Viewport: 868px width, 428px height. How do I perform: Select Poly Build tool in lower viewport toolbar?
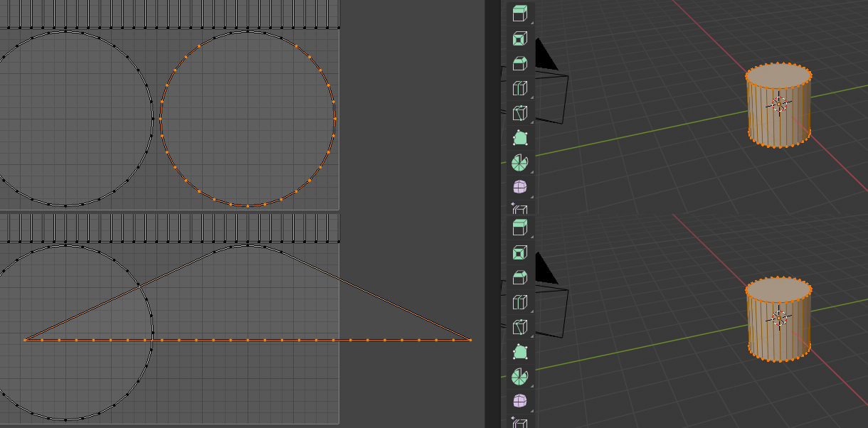tap(520, 352)
